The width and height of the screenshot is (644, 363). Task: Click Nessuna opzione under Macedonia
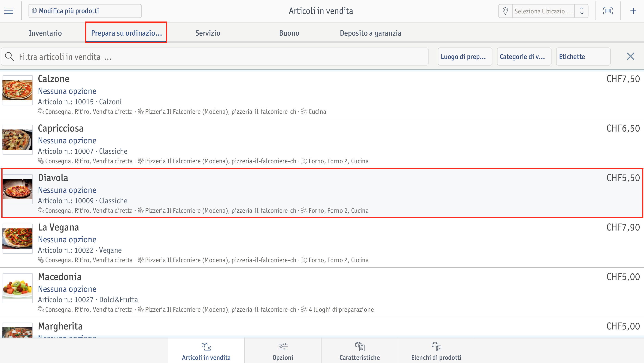(x=67, y=289)
